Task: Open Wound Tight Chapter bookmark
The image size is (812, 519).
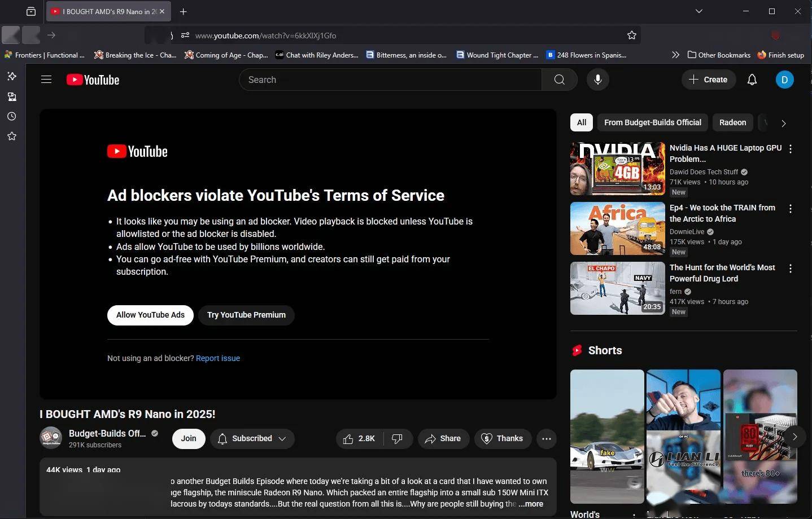Action: 497,55
